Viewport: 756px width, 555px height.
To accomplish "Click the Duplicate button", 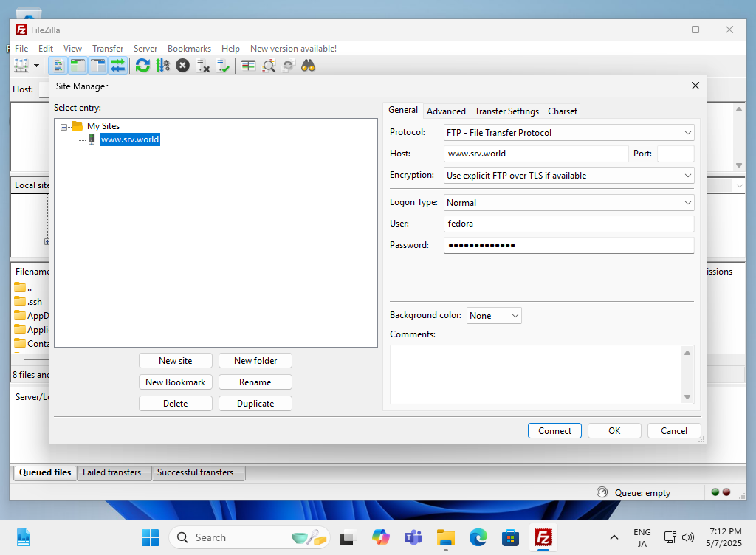I will coord(255,404).
